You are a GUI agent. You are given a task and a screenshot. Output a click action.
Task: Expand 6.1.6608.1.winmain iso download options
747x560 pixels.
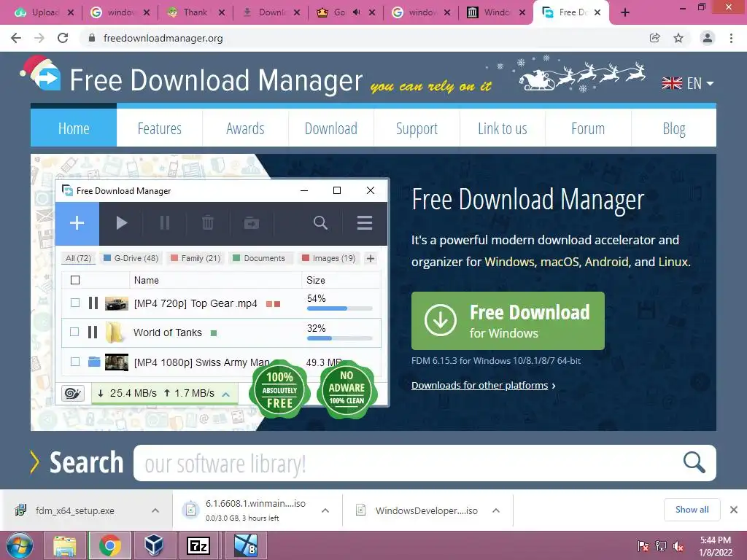pos(325,510)
